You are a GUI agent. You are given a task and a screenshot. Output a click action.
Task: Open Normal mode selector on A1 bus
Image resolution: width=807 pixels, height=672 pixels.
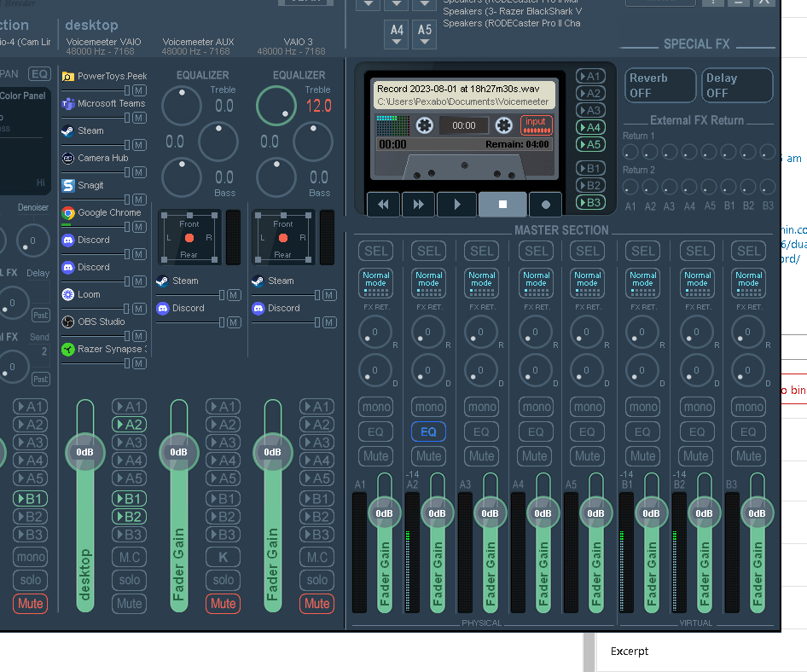(x=375, y=283)
